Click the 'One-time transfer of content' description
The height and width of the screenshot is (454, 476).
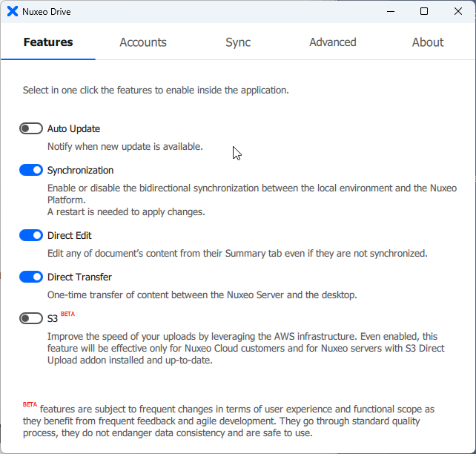202,295
